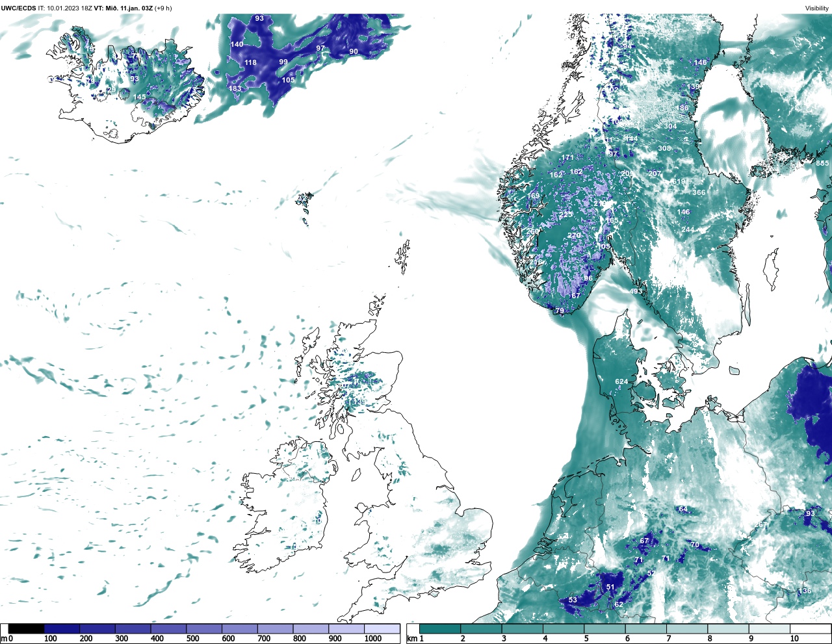Viewport: 832px width, 644px height.
Task: Click the '140' value in the sea east of Iceland
Action: [x=237, y=44]
